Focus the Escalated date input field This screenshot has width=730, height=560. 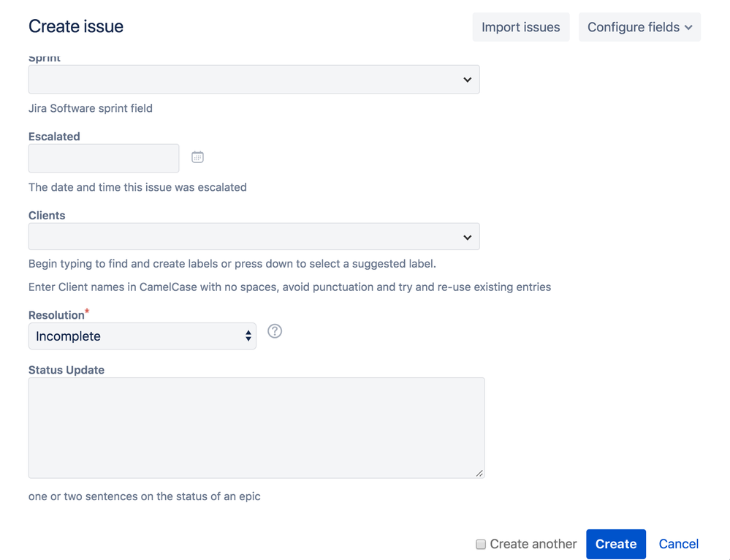104,158
